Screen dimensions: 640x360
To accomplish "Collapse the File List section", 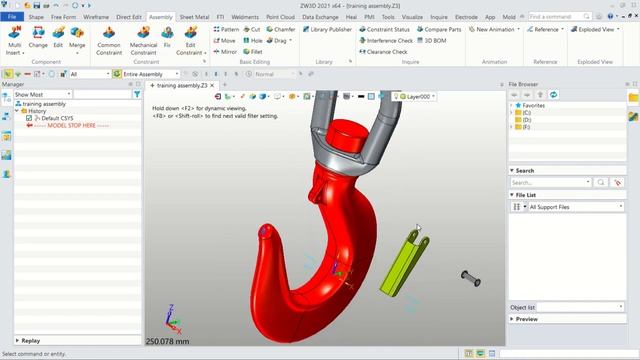I will point(512,195).
